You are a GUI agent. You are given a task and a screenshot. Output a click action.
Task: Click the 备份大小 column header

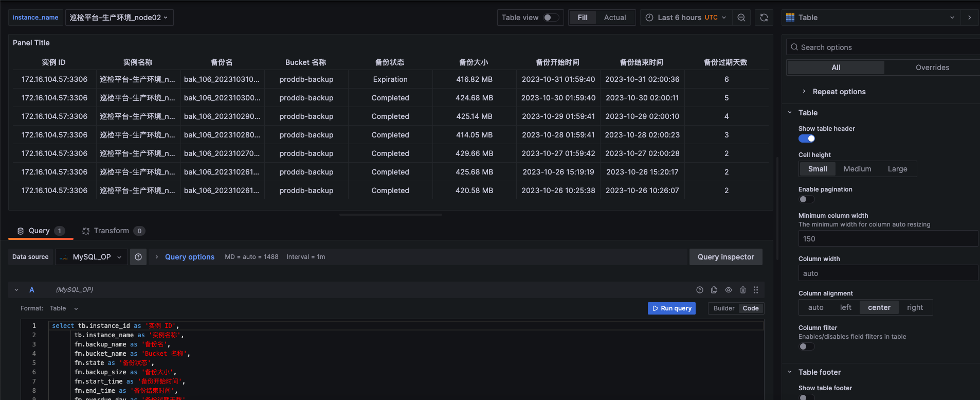(x=474, y=62)
